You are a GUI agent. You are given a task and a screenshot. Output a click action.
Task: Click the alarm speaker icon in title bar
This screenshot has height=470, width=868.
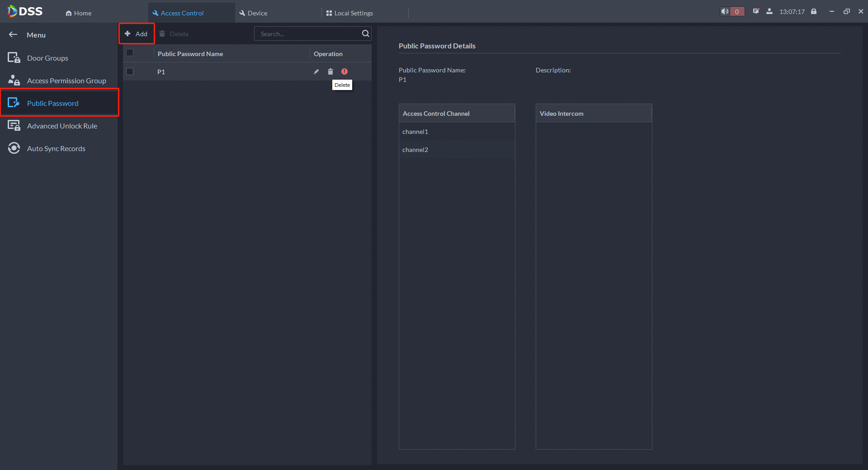pyautogui.click(x=725, y=12)
